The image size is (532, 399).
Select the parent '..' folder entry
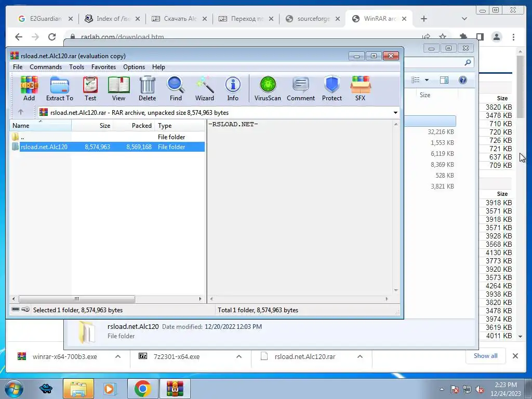coord(108,137)
